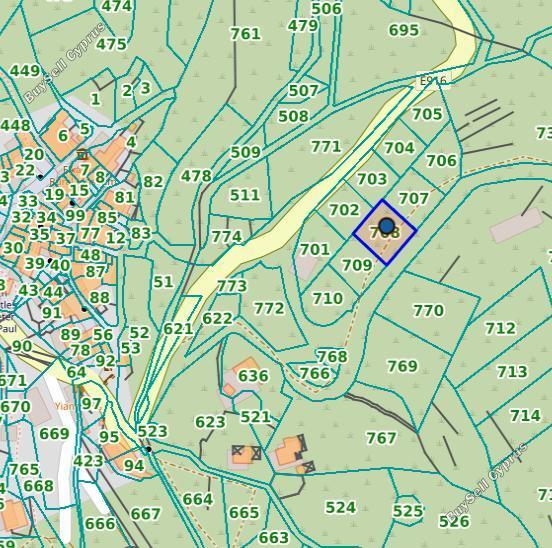Screen dimensions: 552x548
Task: Click parcel label 509
Action: pyautogui.click(x=245, y=152)
